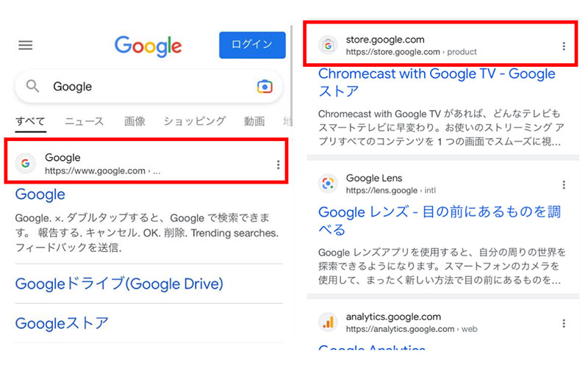
Task: Switch to the ニュース tab
Action: click(x=84, y=121)
